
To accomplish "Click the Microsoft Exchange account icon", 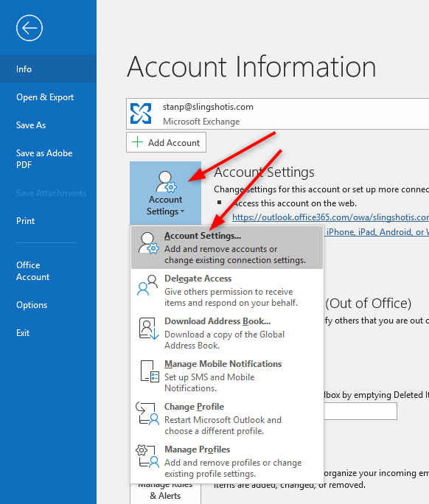I will [141, 113].
